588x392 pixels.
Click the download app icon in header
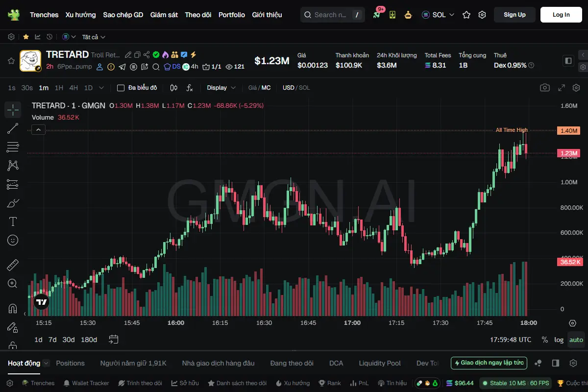(x=392, y=15)
